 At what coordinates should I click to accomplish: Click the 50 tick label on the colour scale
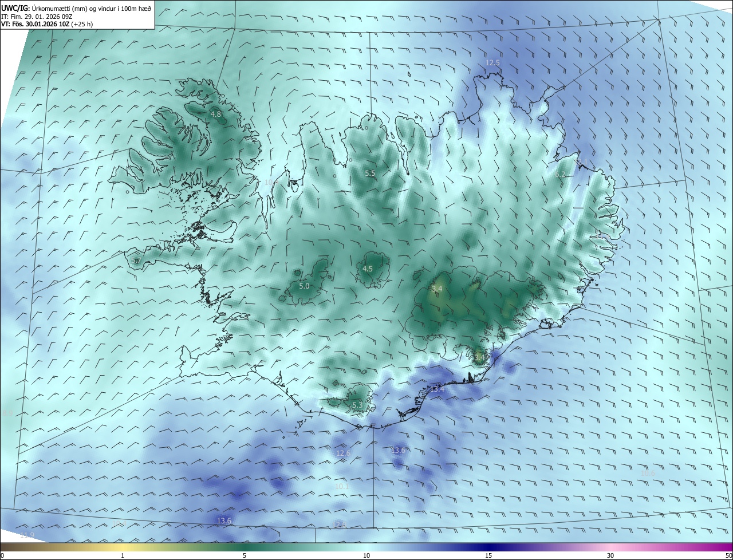point(728,555)
